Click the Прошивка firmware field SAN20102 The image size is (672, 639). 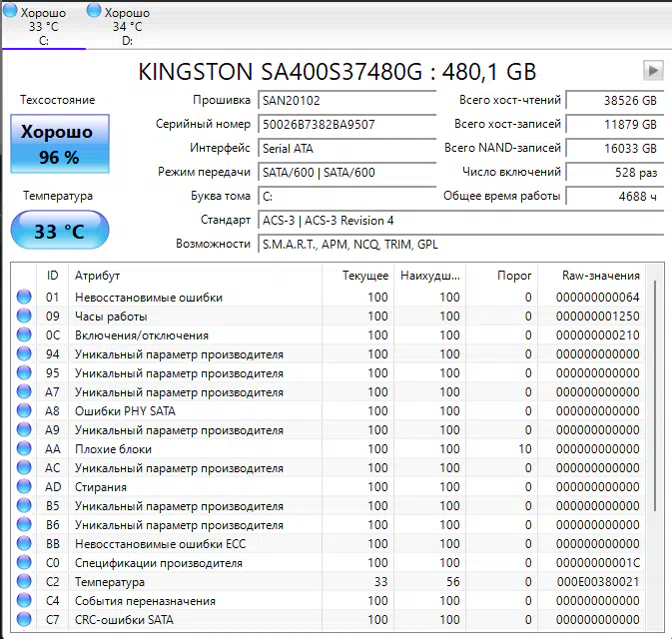(345, 101)
